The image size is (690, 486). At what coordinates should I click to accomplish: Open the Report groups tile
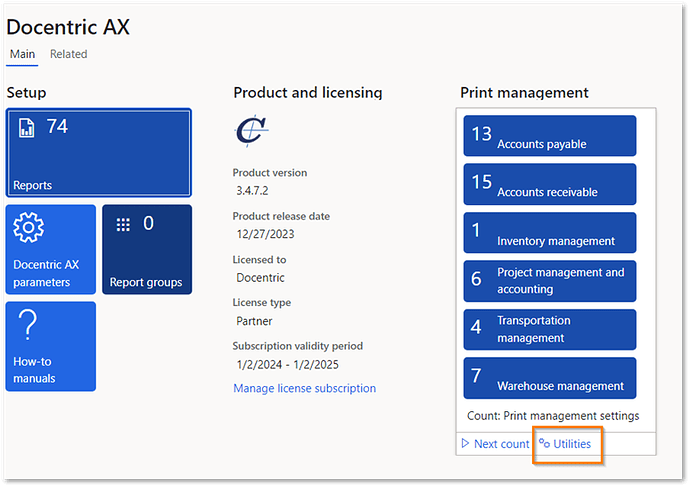pyautogui.click(x=147, y=249)
